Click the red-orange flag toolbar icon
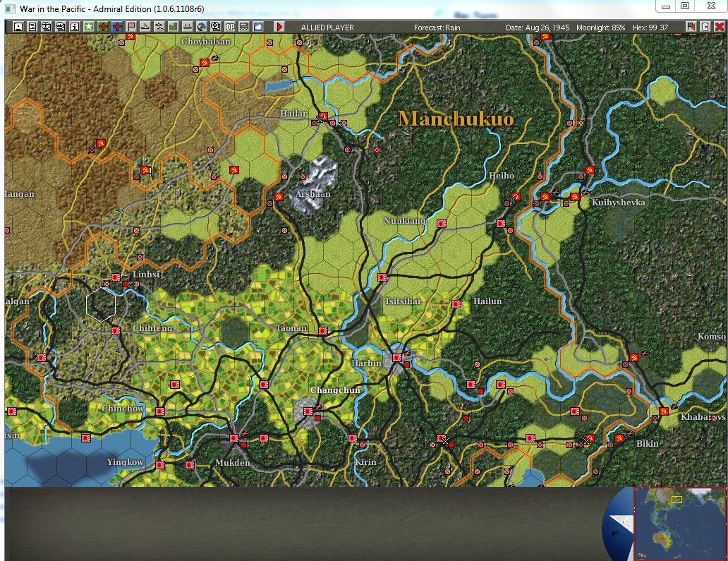 [131, 27]
